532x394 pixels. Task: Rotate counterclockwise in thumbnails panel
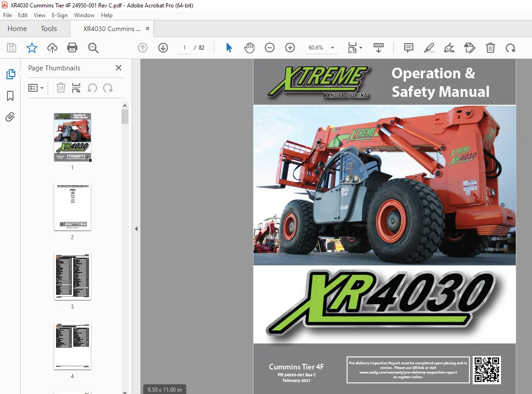pos(92,88)
